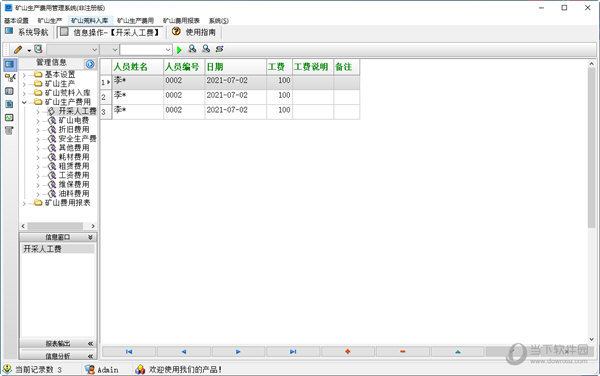Open the 矿山费用报表 menu

pos(181,21)
